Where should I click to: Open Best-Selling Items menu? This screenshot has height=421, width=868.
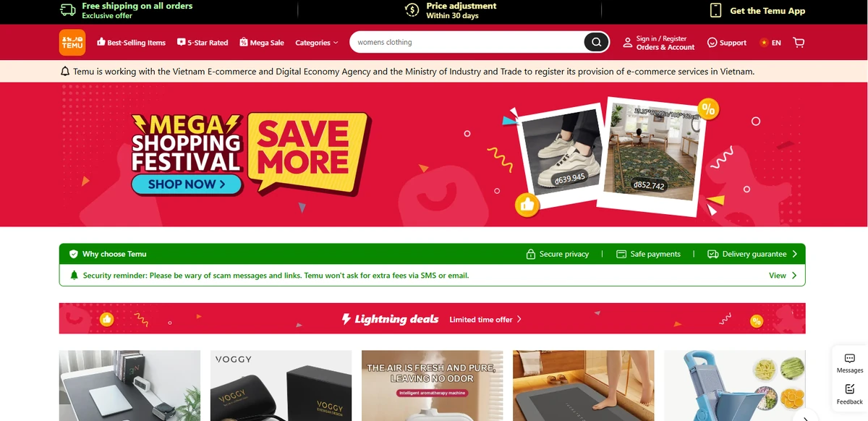(x=131, y=43)
